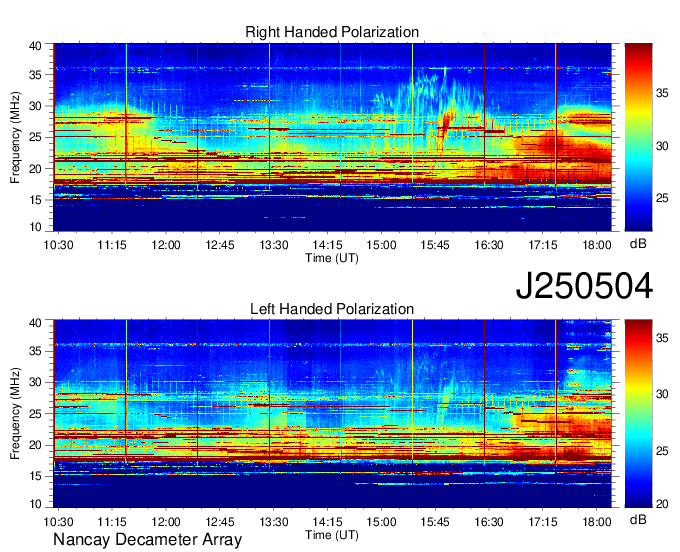Click "11:15" time tick under Right Handed plot
Image resolution: width=680 pixels, height=552 pixels.
[112, 245]
